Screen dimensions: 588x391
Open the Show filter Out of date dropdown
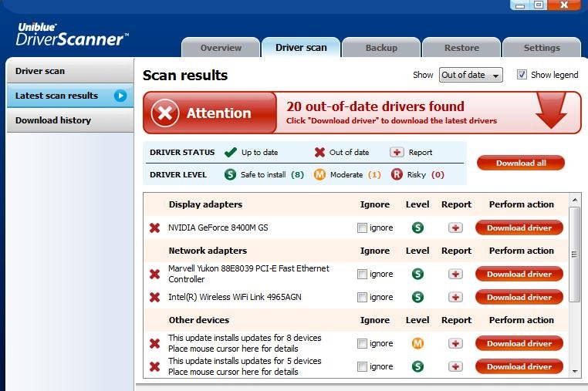pyautogui.click(x=471, y=75)
